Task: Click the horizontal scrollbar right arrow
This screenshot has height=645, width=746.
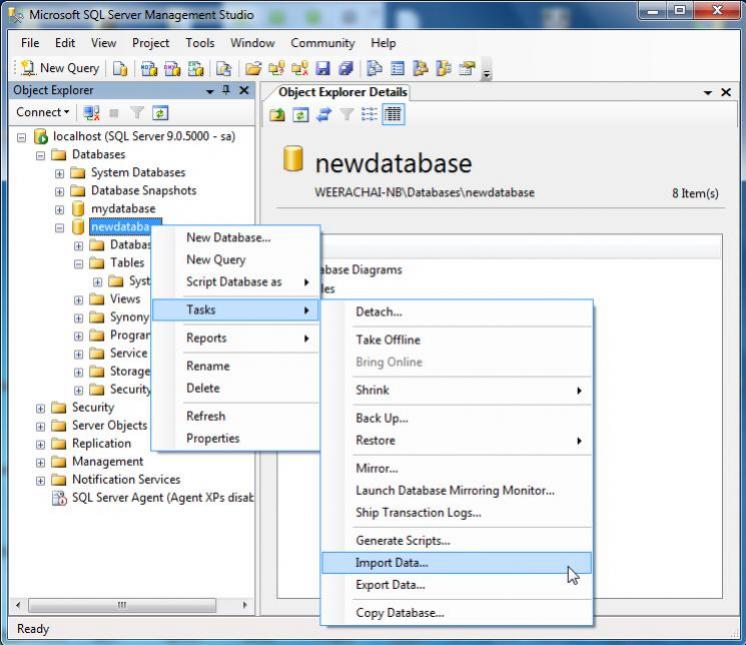Action: pos(245,605)
